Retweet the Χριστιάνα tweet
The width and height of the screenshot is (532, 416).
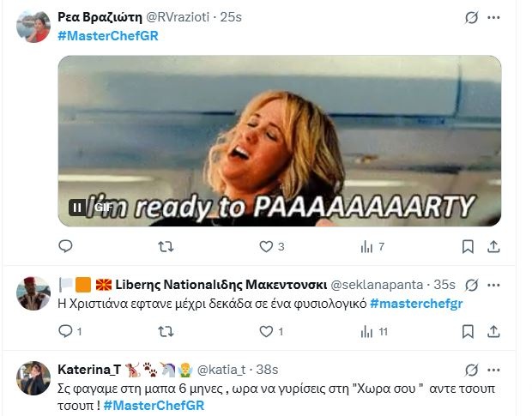click(166, 331)
